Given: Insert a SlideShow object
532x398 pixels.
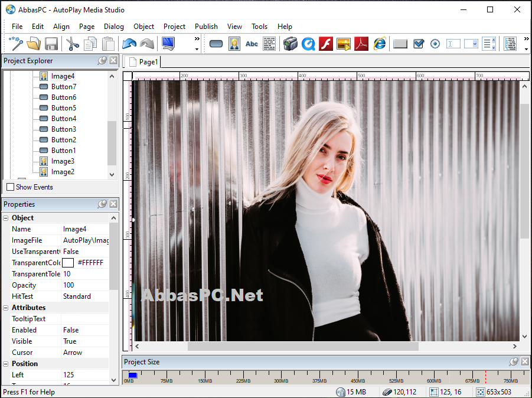Looking at the screenshot, I should click(x=344, y=44).
